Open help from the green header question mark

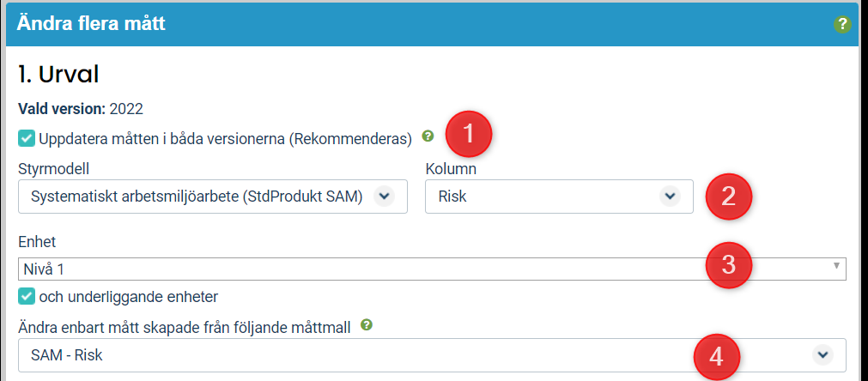click(842, 24)
